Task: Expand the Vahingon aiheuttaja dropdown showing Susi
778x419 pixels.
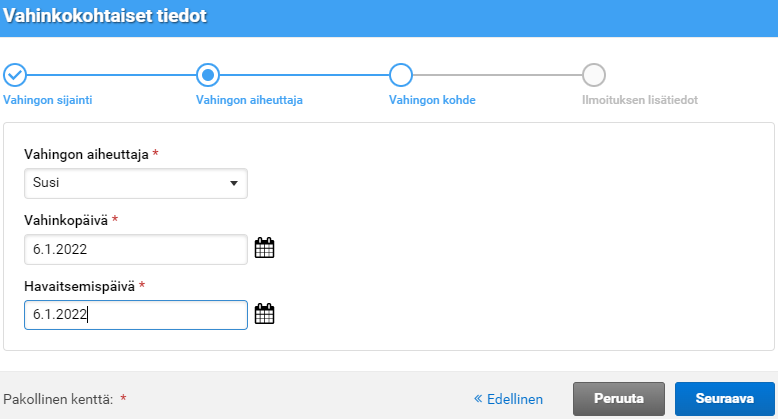Action: pos(135,184)
